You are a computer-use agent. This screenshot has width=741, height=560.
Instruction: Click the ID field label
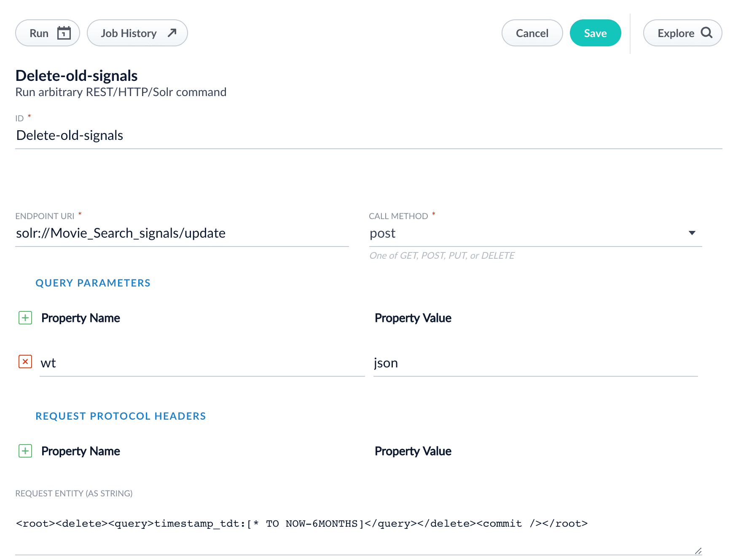click(x=19, y=118)
